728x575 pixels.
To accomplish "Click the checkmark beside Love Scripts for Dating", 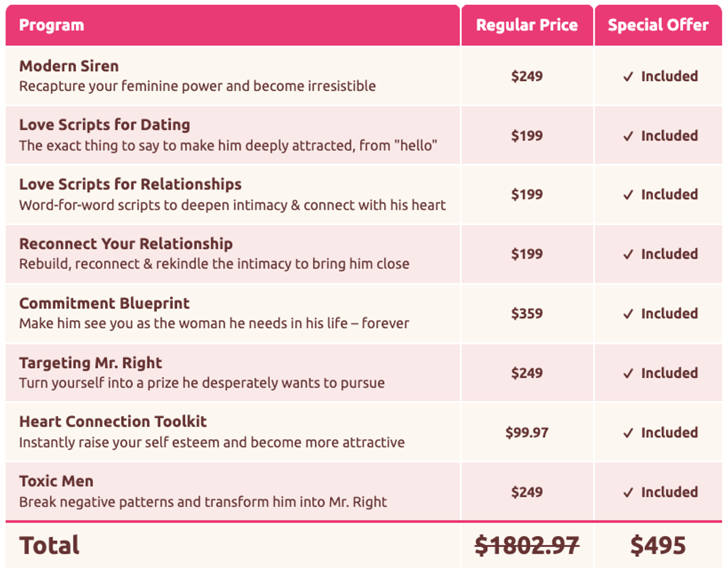I will (628, 136).
